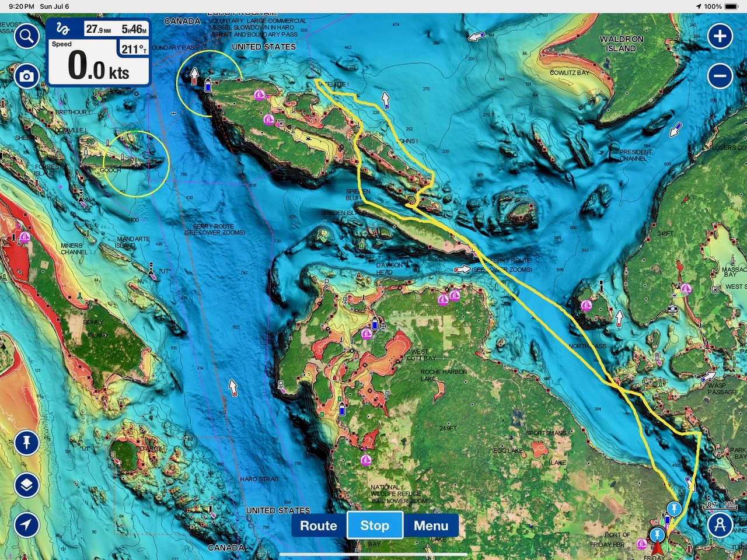Tap the 5h46m elapsed time value
The width and height of the screenshot is (747, 560).
pos(134,29)
